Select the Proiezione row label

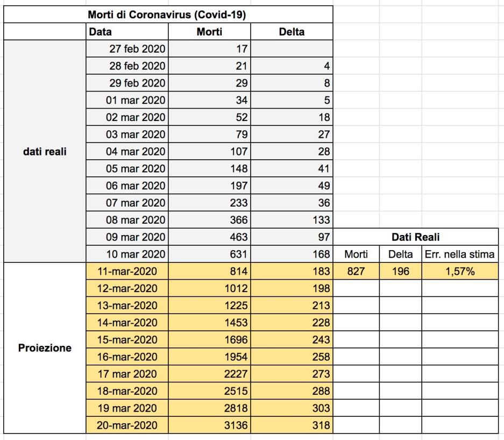[45, 348]
